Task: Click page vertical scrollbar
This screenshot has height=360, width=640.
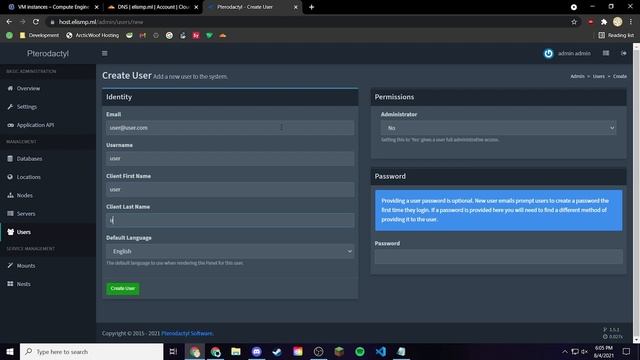Action: [x=636, y=193]
